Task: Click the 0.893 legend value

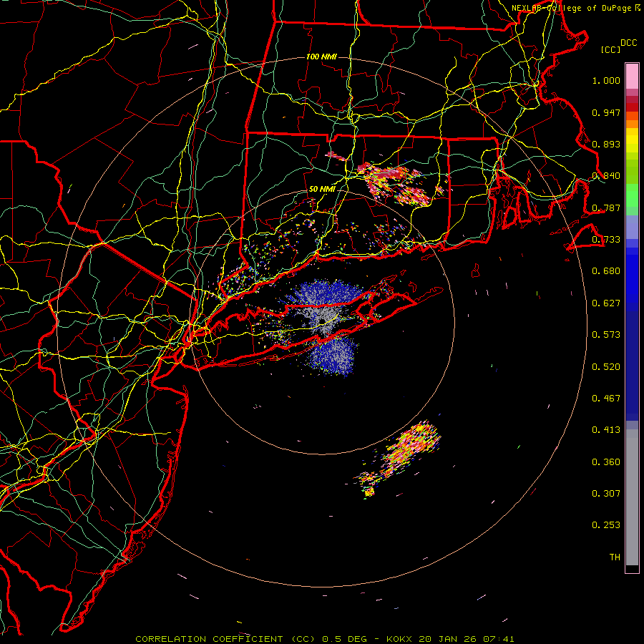Action: pos(606,144)
